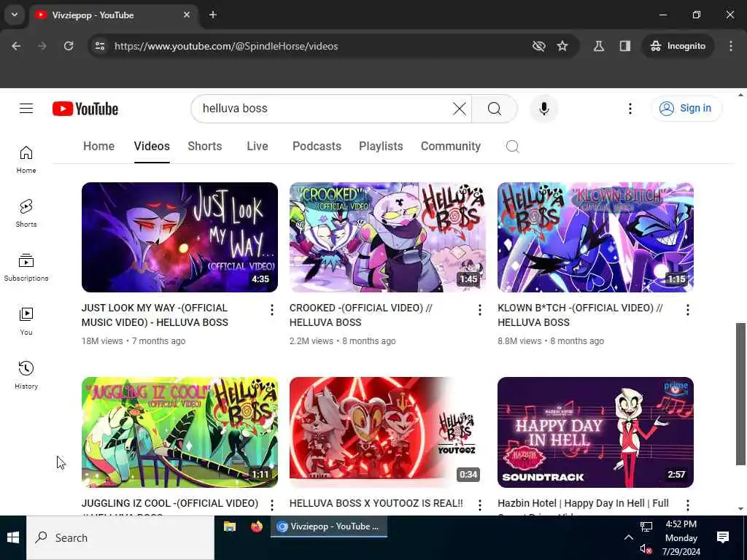Image resolution: width=747 pixels, height=560 pixels.
Task: Switch to the Shorts channel tab
Action: pyautogui.click(x=205, y=146)
